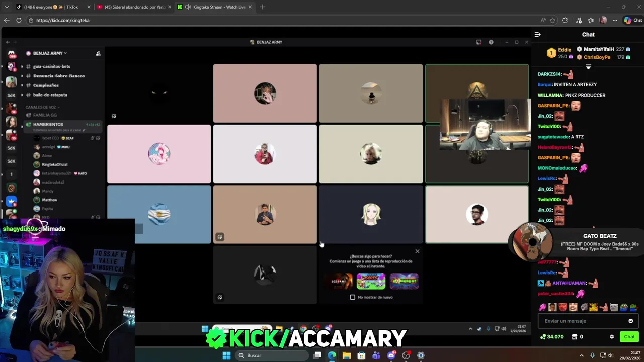644x362 pixels.
Task: Open the Cumpleaños channel
Action: (x=46, y=85)
